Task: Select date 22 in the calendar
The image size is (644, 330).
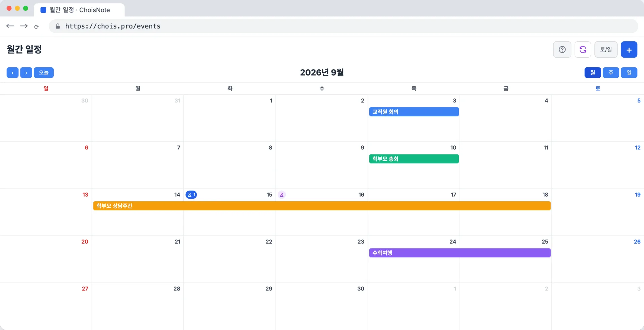Action: coord(230,259)
